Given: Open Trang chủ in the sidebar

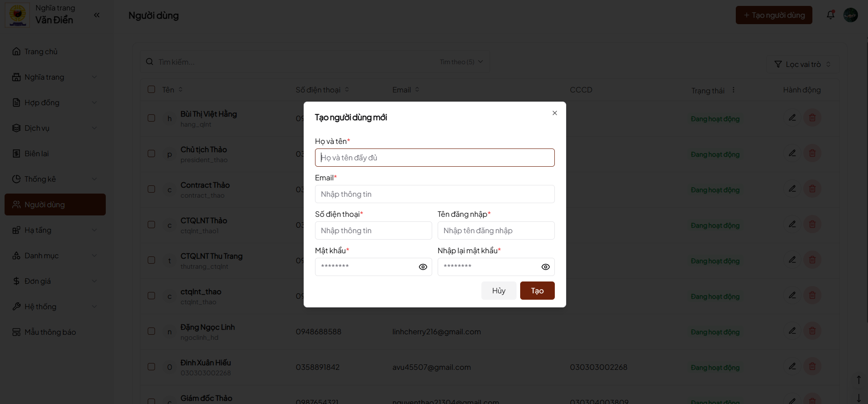Looking at the screenshot, I should (41, 51).
